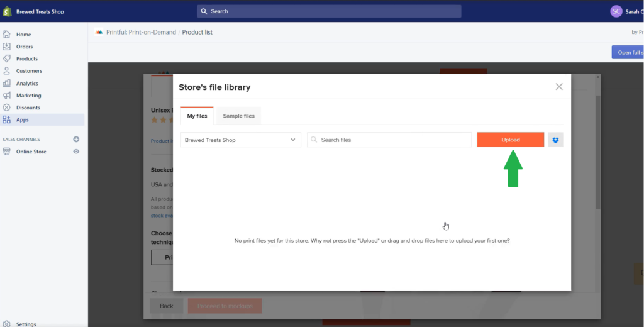The height and width of the screenshot is (327, 644).
Task: Click the Apps grid icon
Action: tap(6, 119)
